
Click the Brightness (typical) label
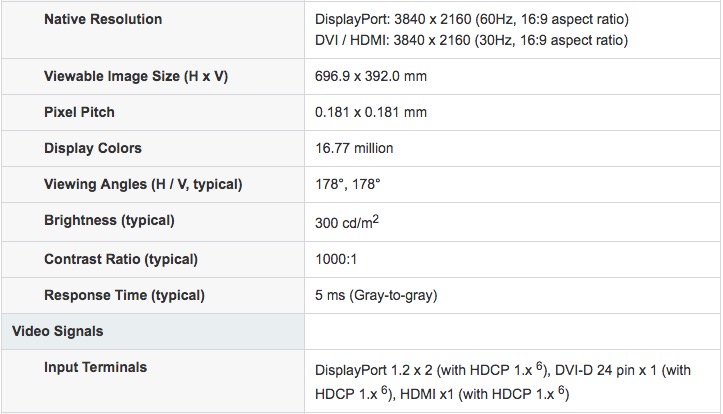[109, 220]
